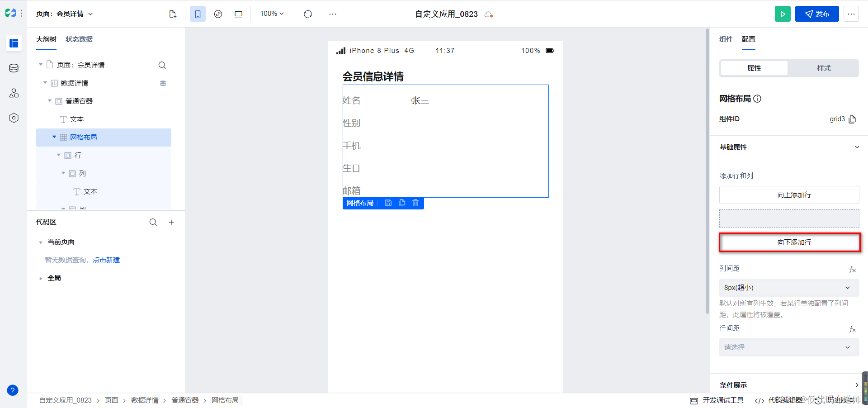Image resolution: width=868 pixels, height=408 pixels.
Task: Collapse the 当前页面 code group
Action: pos(41,242)
